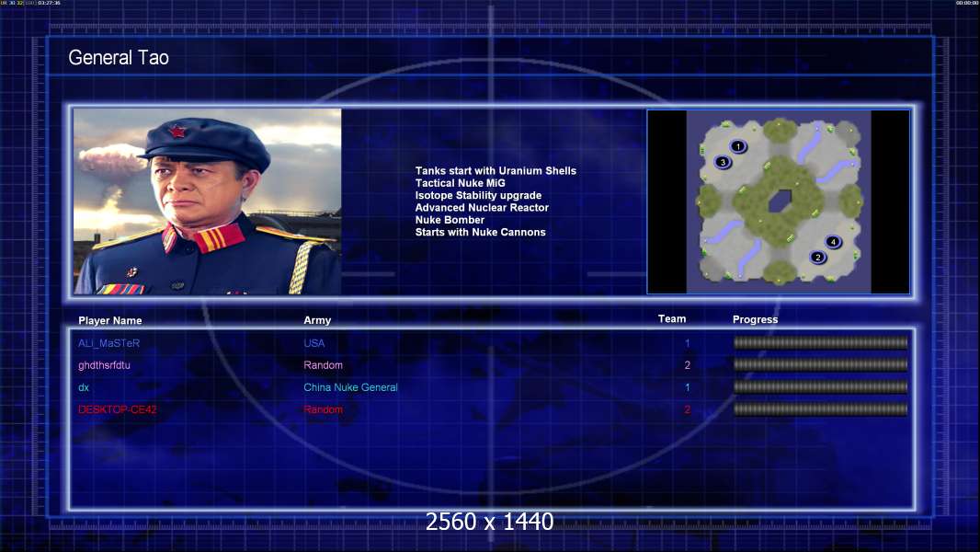Click start position marker 3 on minimap
The image size is (980, 552).
point(724,162)
